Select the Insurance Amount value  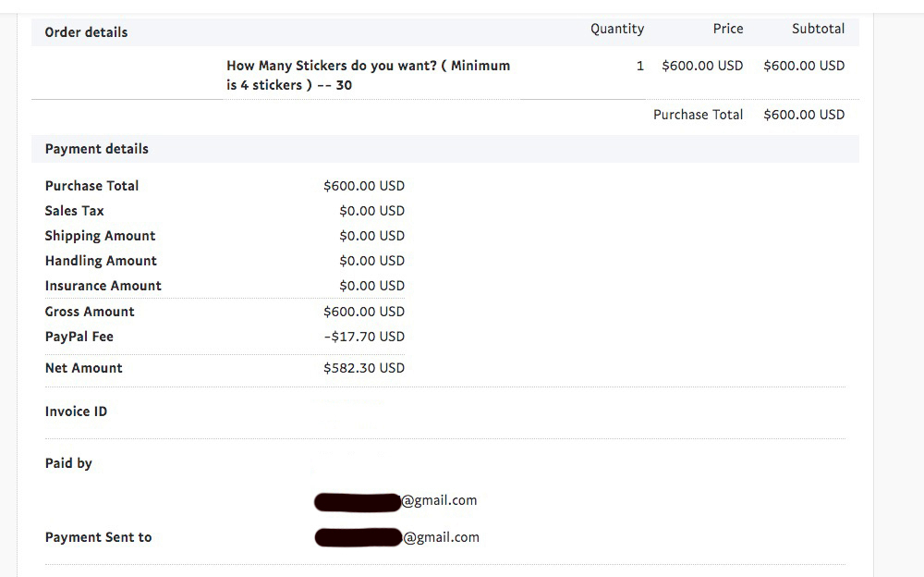[371, 286]
